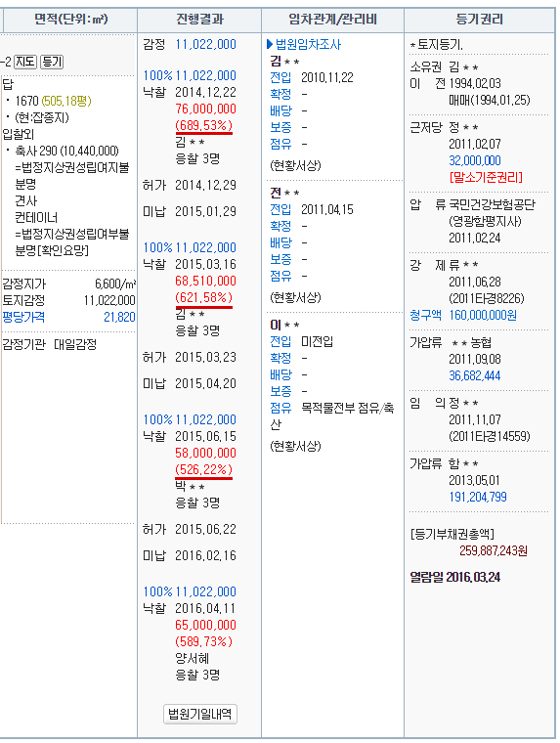Click the 전입 label for tenant 전**
The width and height of the screenshot is (560, 743).
coord(280,209)
